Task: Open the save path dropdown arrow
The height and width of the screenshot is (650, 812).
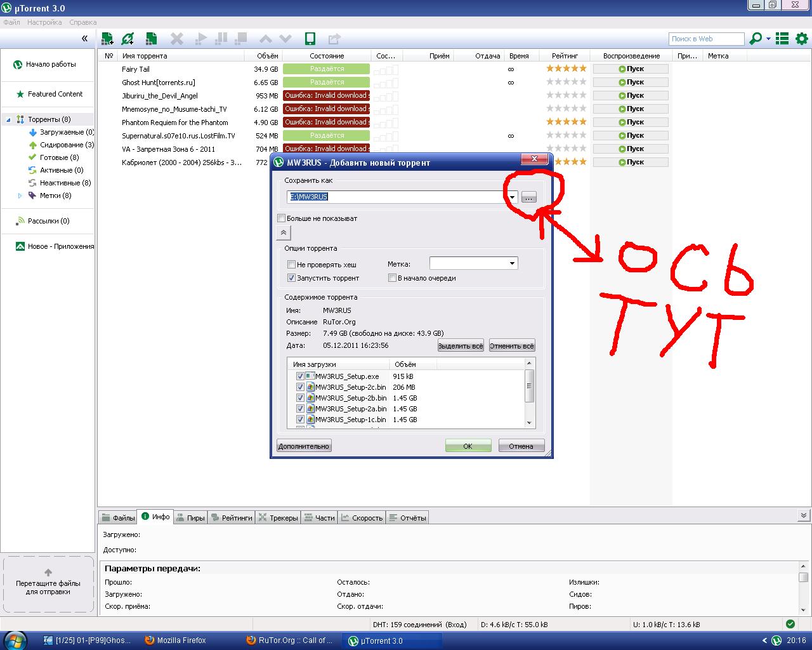Action: point(512,197)
